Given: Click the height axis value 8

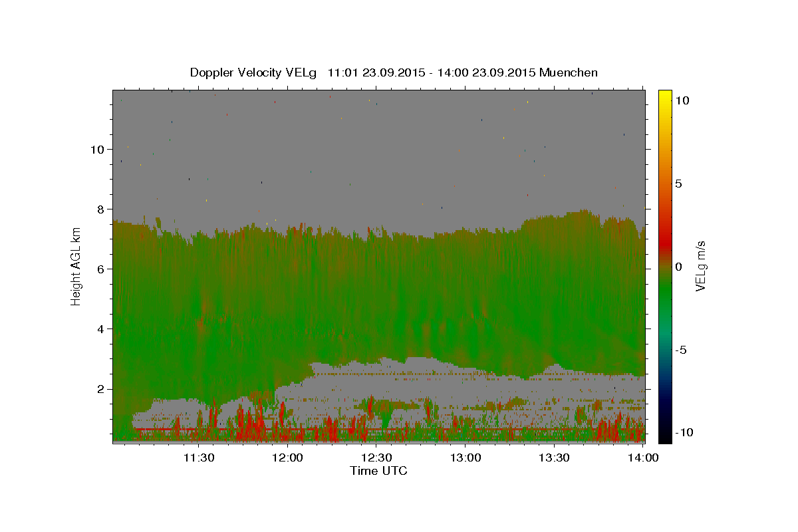Looking at the screenshot, I should point(100,209).
